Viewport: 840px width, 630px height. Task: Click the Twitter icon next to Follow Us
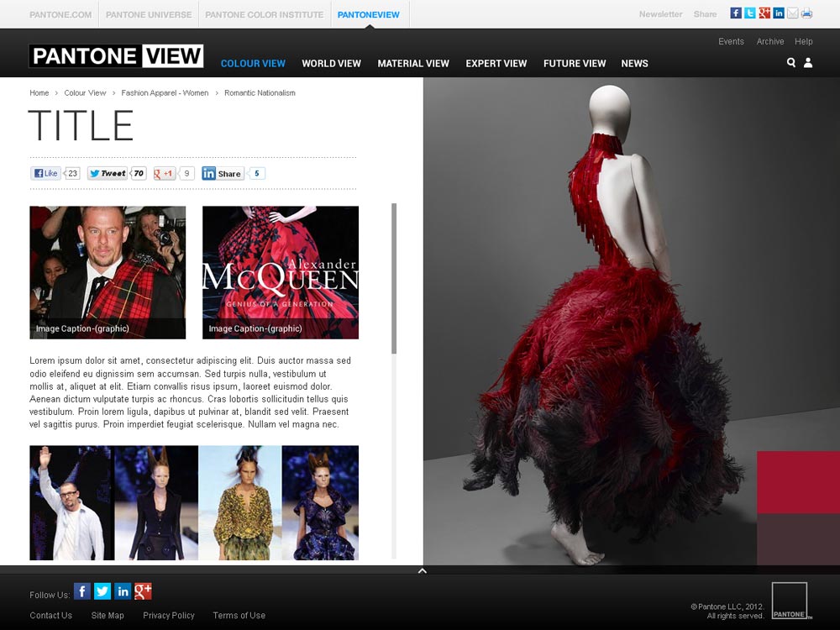[x=102, y=591]
